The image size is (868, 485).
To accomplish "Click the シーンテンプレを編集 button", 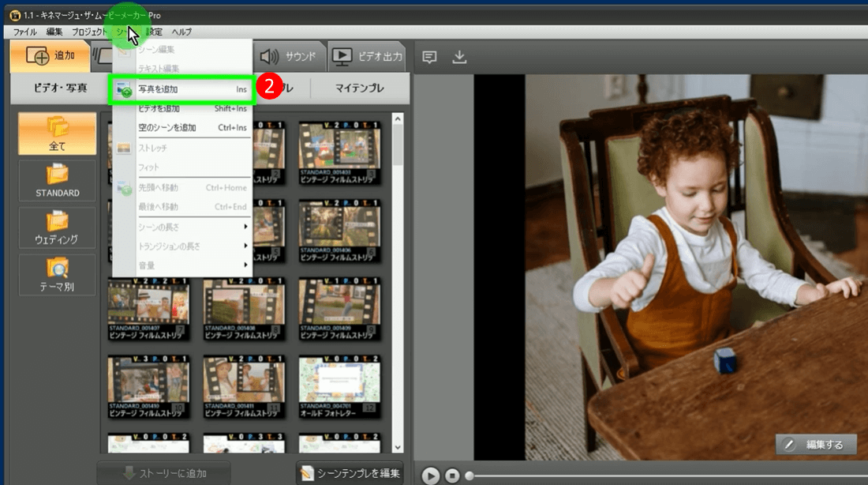I will point(350,473).
